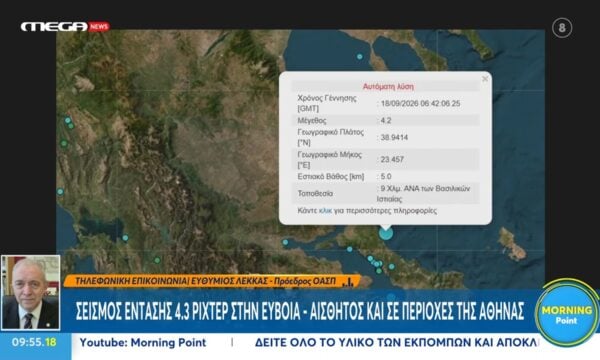
Task: Click location text '9 Χλμ. ΑΝΑ των Βασιλικών'
Action: (x=425, y=189)
